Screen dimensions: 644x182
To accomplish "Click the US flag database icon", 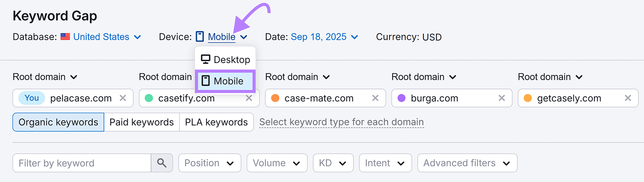I will point(65,37).
